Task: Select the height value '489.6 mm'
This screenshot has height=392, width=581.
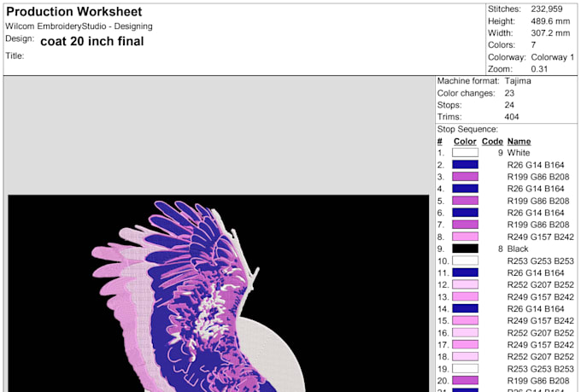Action: (x=550, y=21)
